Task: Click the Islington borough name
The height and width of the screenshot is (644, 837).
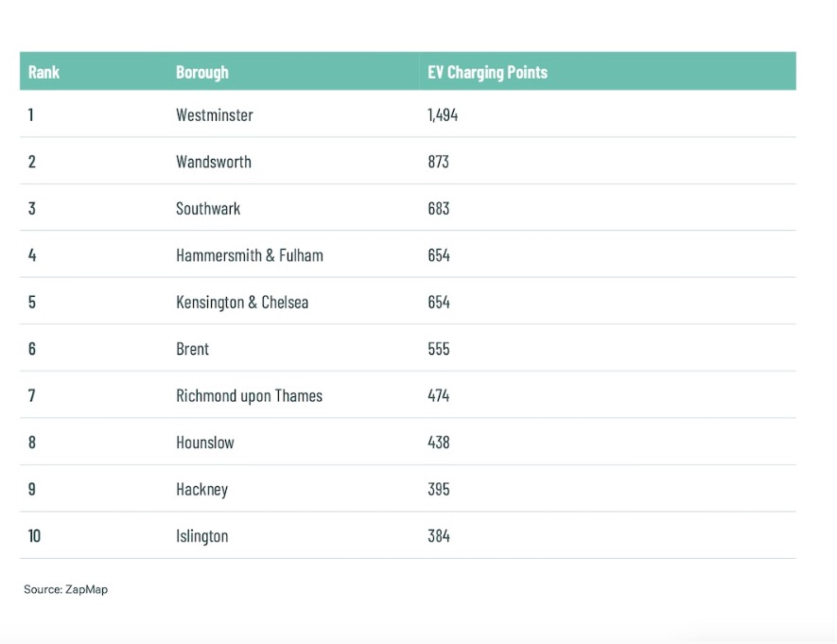Action: [x=201, y=536]
